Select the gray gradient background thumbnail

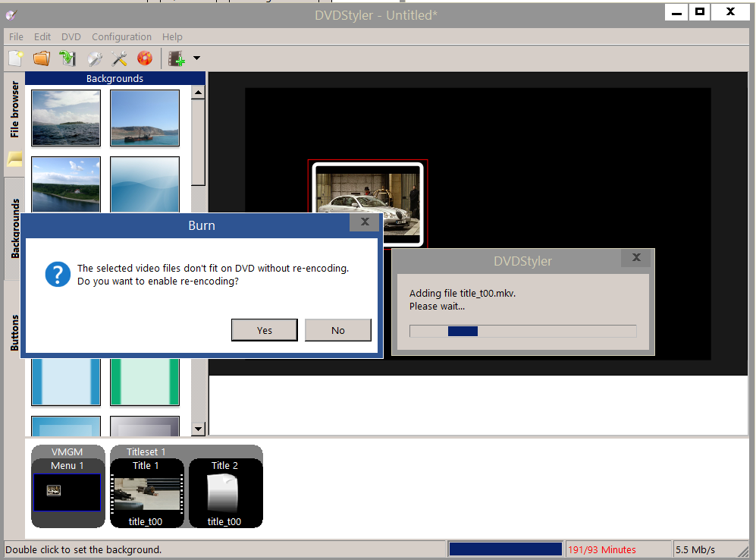pyautogui.click(x=145, y=426)
